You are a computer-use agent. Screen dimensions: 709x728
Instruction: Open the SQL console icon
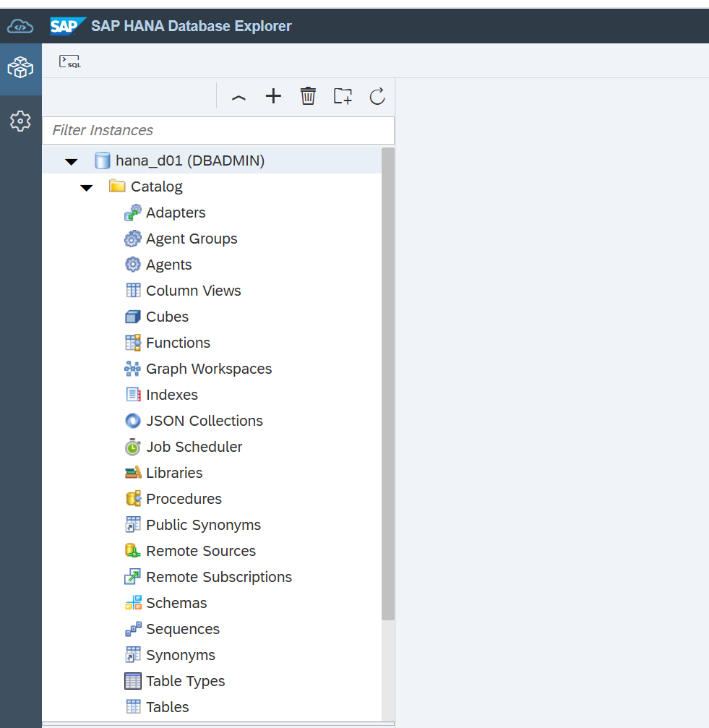pos(70,61)
